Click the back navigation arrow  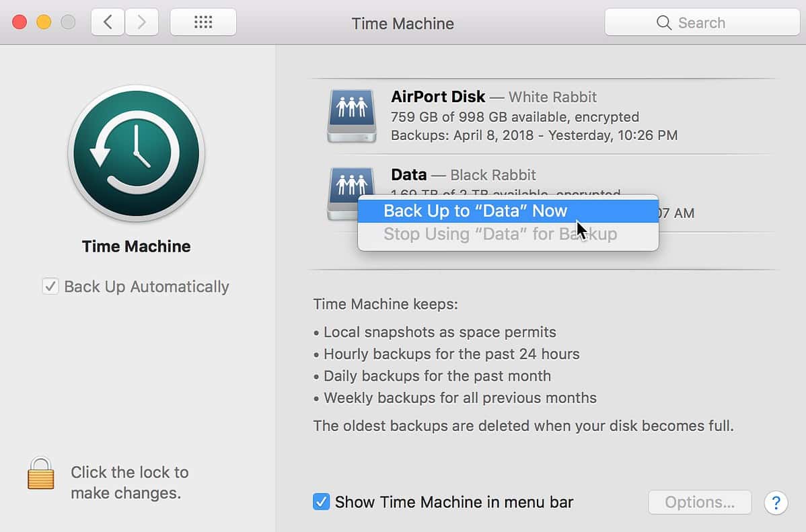[x=108, y=22]
